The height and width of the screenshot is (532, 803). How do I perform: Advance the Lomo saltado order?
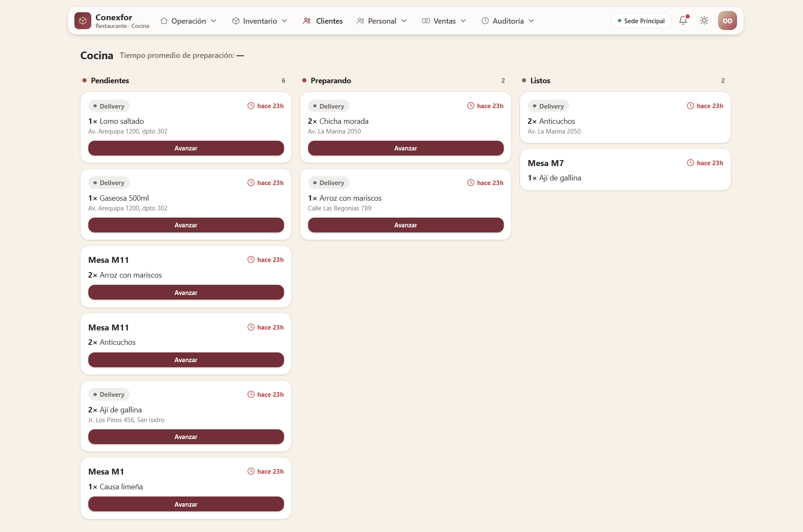click(186, 148)
